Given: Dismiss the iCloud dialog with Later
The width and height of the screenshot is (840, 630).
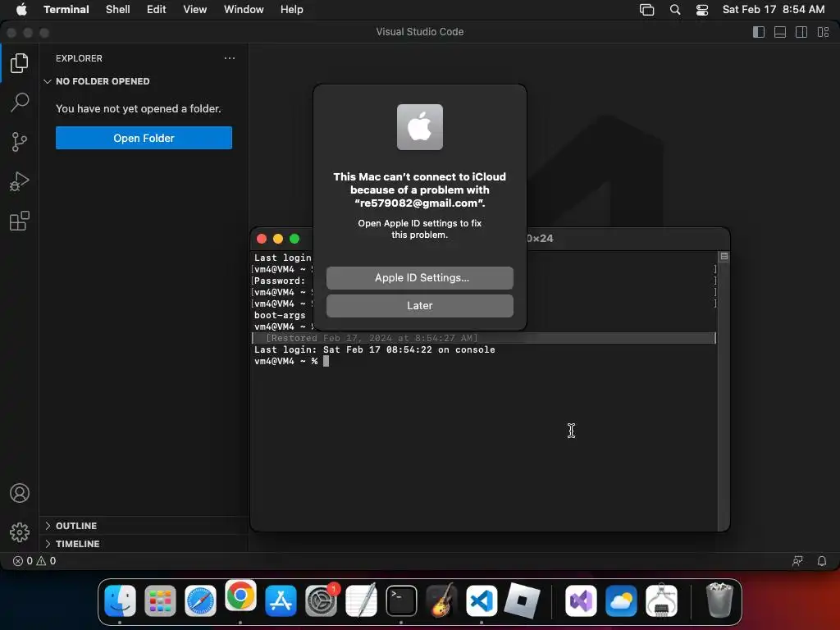Looking at the screenshot, I should (x=419, y=305).
